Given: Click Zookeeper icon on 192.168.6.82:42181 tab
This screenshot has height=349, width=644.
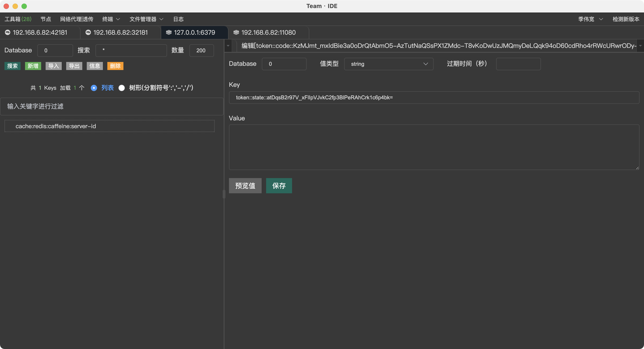Looking at the screenshot, I should point(8,32).
